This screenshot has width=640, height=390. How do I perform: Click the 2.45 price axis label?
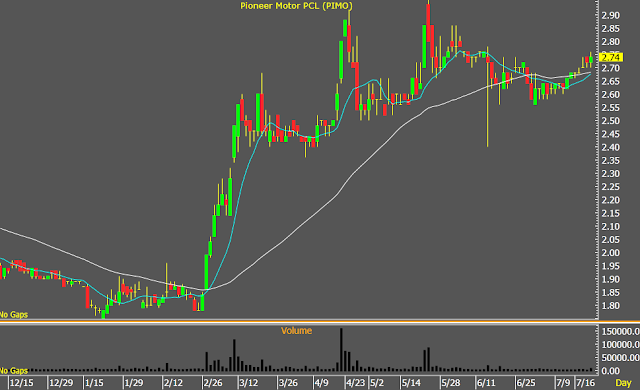(x=610, y=134)
